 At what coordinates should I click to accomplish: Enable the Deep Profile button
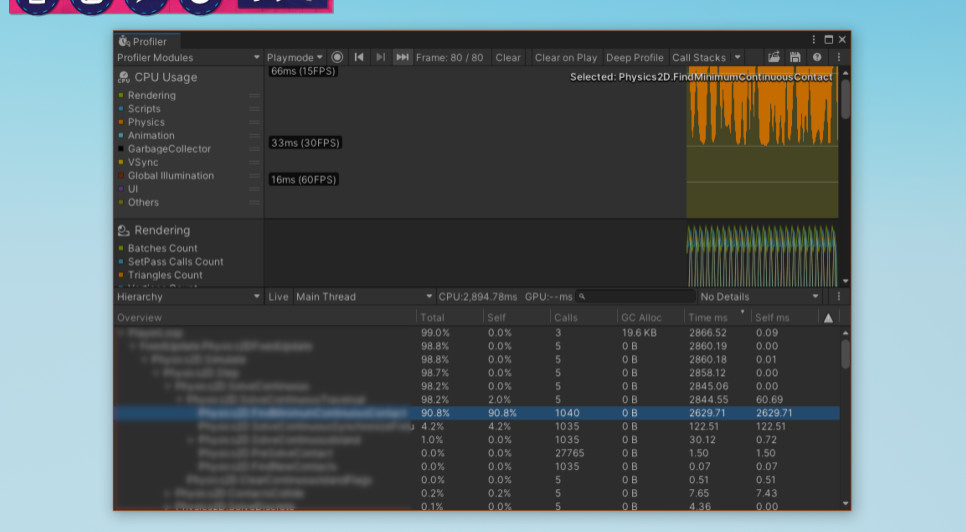click(x=635, y=57)
